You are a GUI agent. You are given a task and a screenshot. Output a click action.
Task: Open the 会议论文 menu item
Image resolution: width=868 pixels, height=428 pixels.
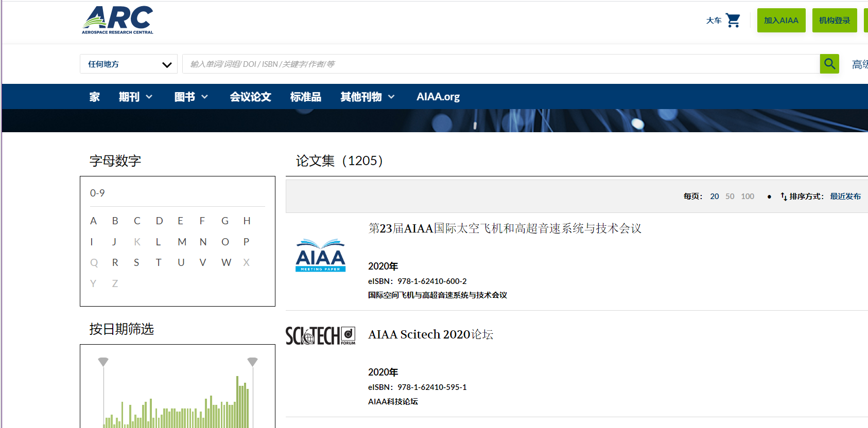click(x=250, y=97)
